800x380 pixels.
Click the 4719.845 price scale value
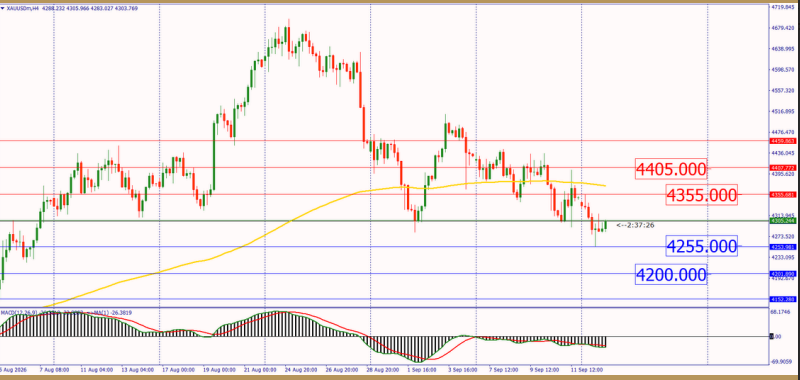coord(783,8)
